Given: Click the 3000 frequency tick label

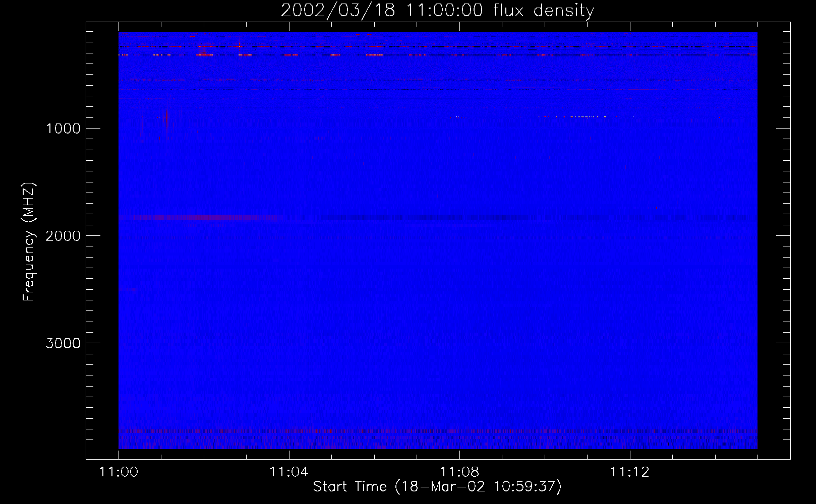Looking at the screenshot, I should tap(63, 343).
